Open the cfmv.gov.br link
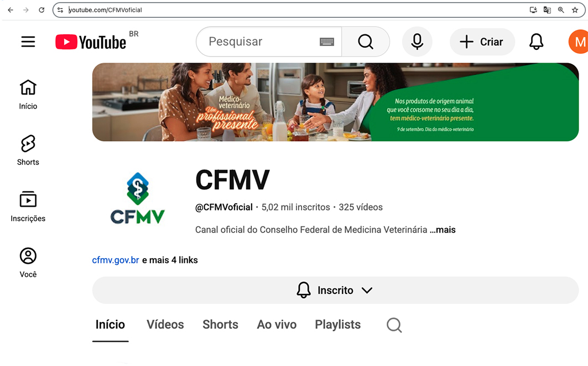 (x=116, y=260)
